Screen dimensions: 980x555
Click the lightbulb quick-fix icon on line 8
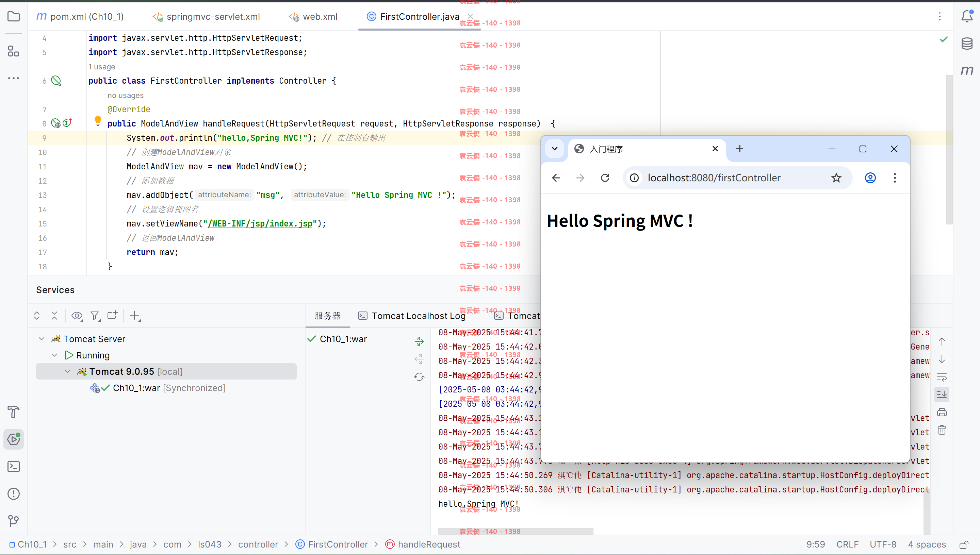[x=98, y=121]
